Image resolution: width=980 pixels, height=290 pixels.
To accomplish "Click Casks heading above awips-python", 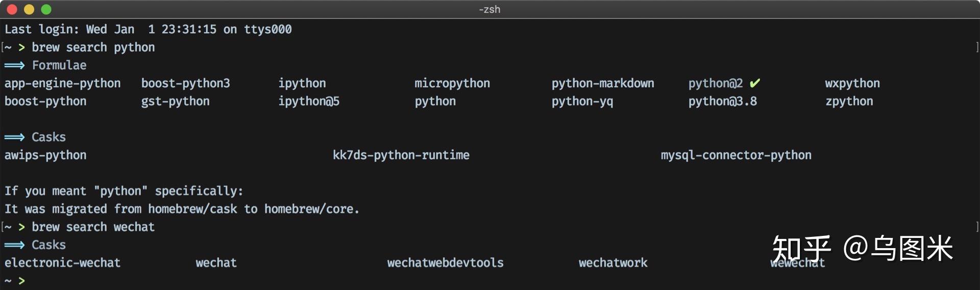I will click(48, 137).
